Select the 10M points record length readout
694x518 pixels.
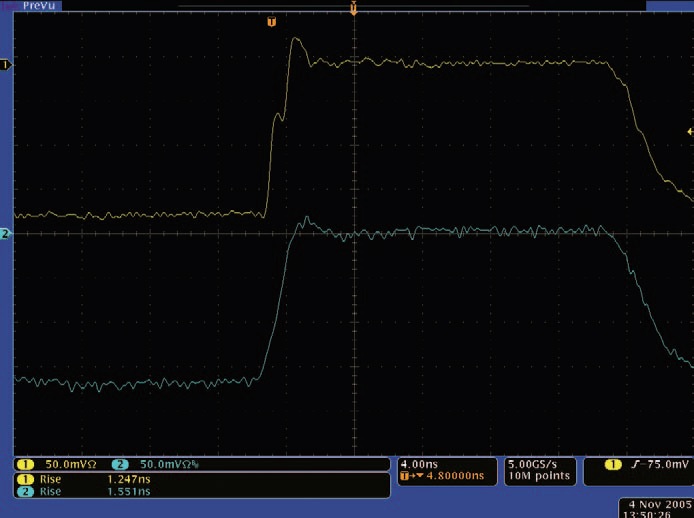(535, 476)
